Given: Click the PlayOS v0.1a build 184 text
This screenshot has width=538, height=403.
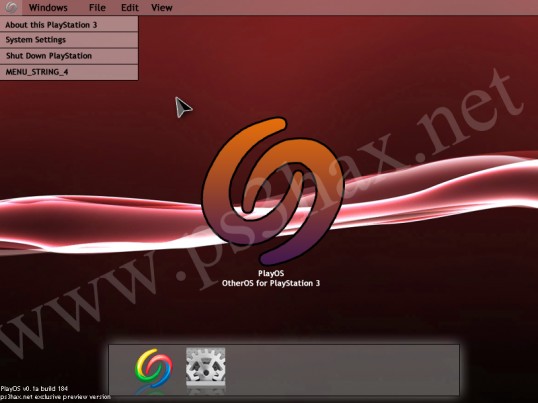Looking at the screenshot, I should click(34, 389).
